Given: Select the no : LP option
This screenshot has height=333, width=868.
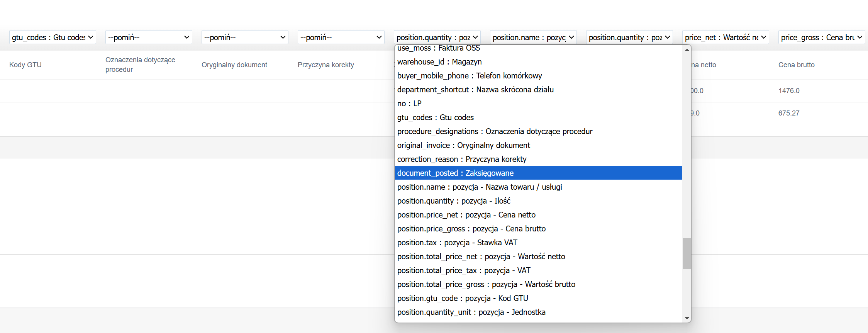Looking at the screenshot, I should coord(539,104).
